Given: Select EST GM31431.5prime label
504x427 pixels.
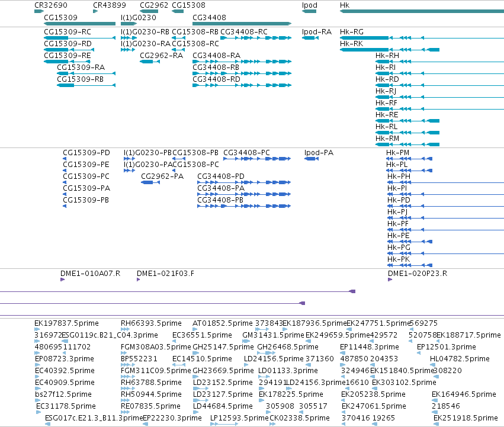Looking at the screenshot, I should click(x=273, y=335).
